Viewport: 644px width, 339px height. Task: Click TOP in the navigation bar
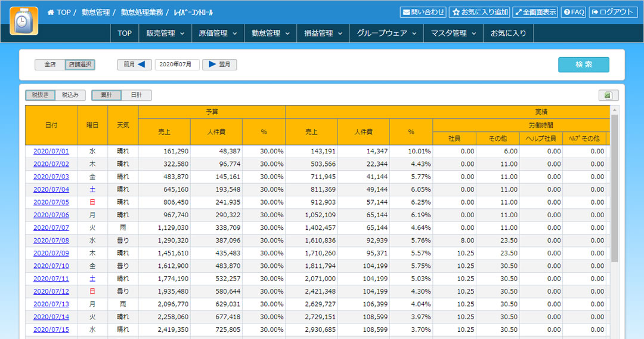tap(125, 33)
